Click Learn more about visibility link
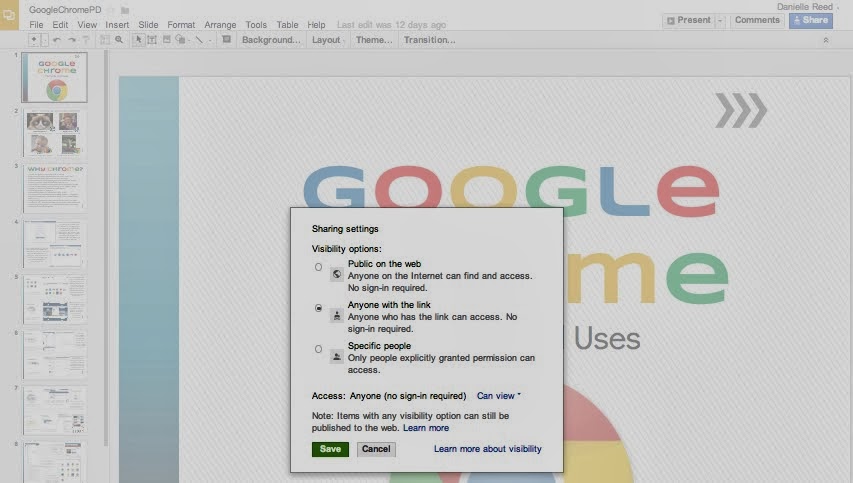The image size is (853, 483). 487,449
